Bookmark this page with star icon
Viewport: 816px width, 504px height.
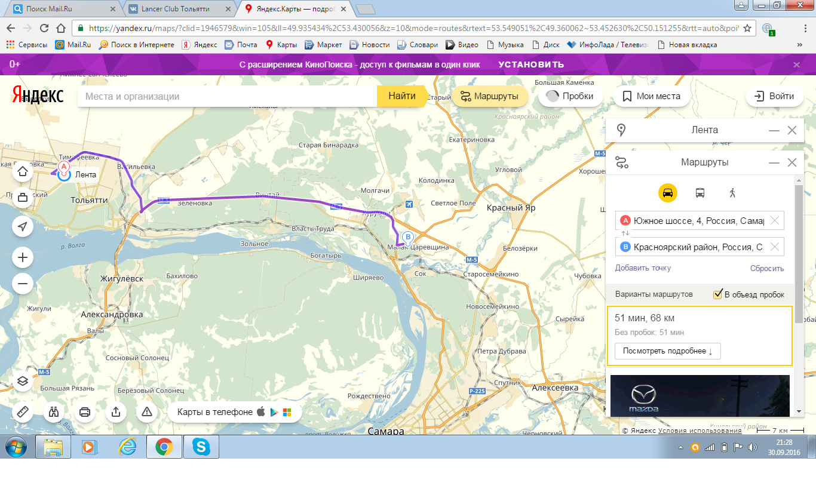(x=747, y=28)
